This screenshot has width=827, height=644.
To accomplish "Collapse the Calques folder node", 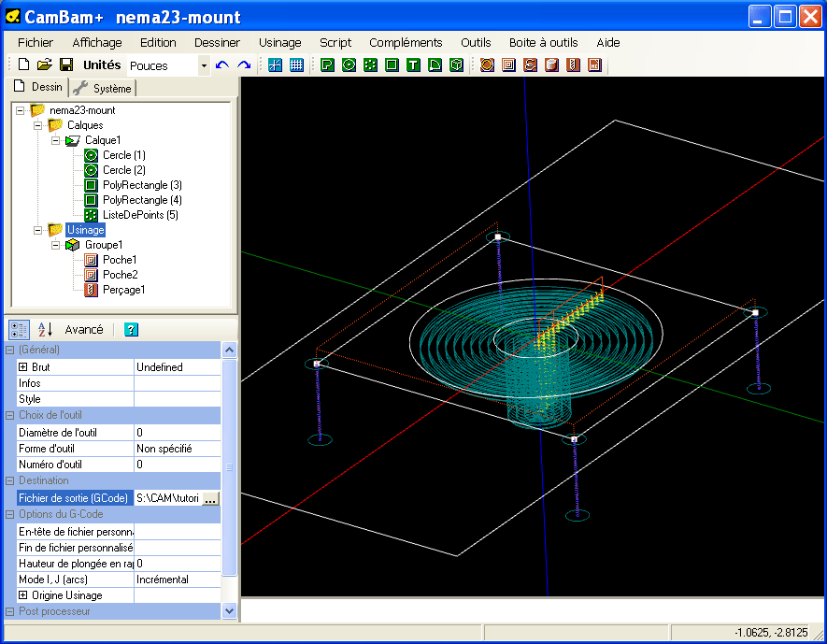I will click(38, 125).
